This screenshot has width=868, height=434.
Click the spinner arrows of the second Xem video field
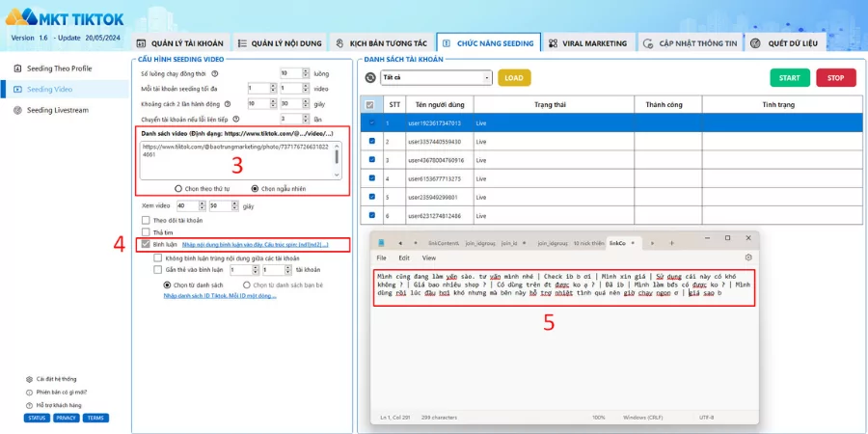[x=235, y=206]
